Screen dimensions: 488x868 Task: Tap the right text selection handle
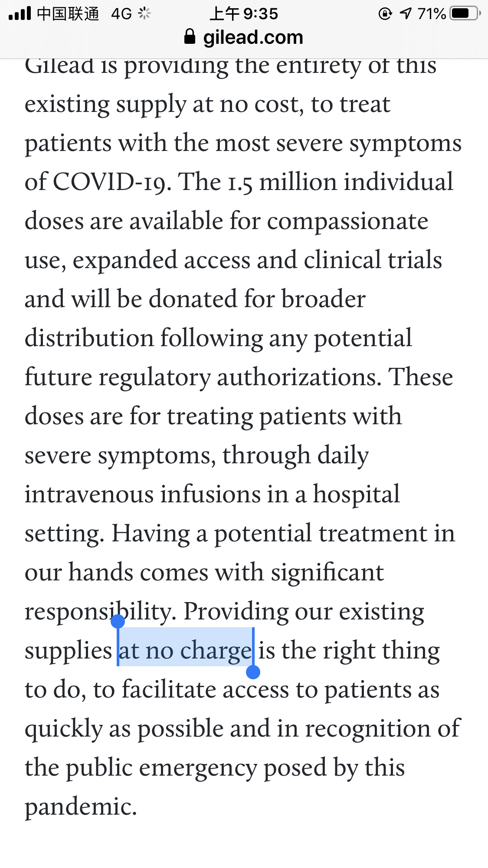coord(253,672)
